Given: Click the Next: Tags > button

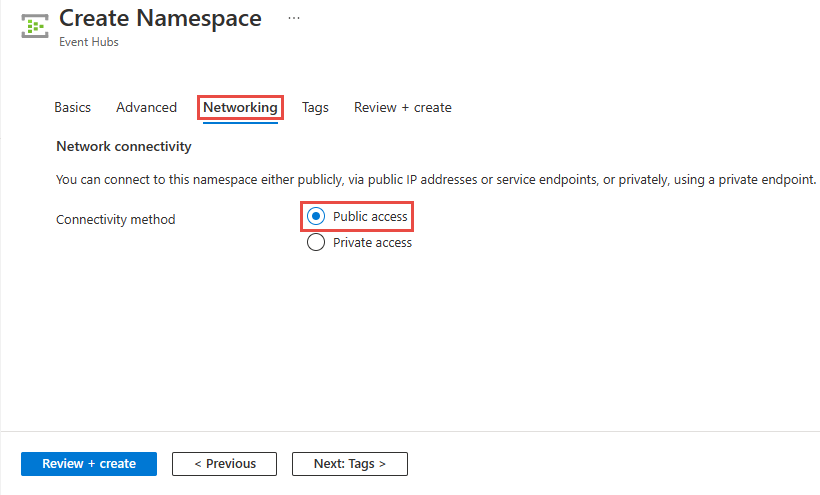Looking at the screenshot, I should (x=349, y=463).
